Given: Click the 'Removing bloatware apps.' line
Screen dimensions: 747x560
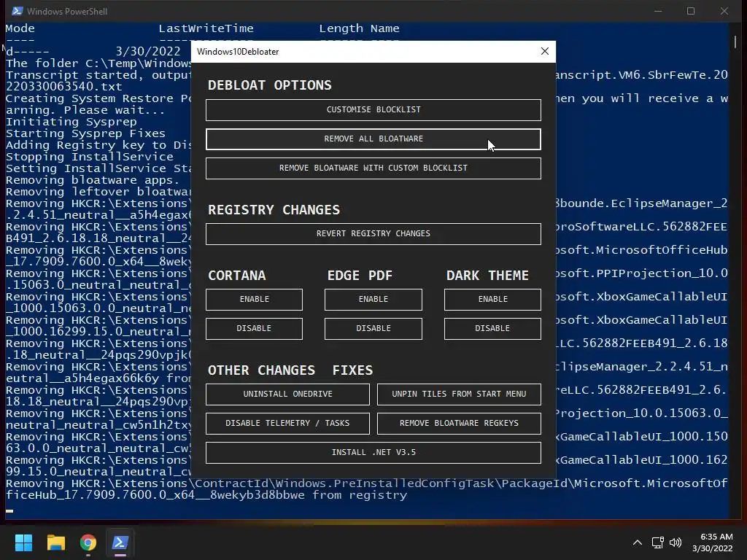Looking at the screenshot, I should tap(93, 181).
